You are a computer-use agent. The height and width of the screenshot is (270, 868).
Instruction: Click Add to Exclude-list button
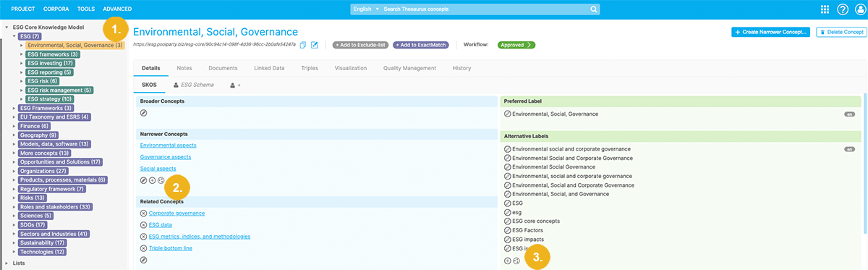click(360, 45)
